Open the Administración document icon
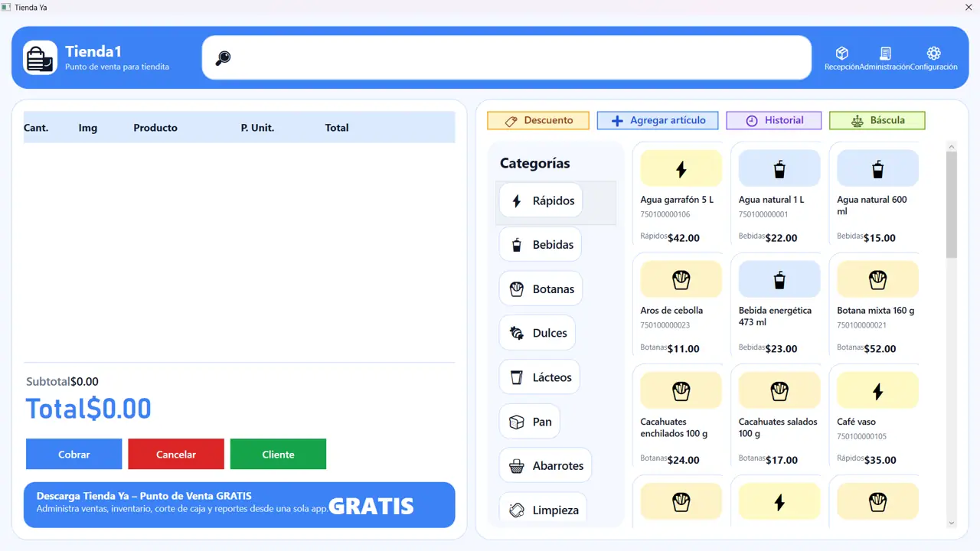Screen dimensions: 980x551 (885, 53)
